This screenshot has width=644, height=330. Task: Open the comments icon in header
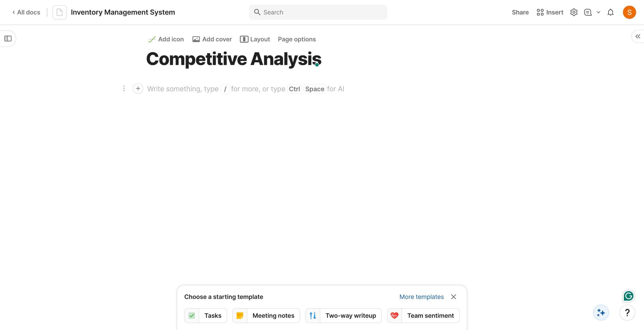(x=588, y=12)
